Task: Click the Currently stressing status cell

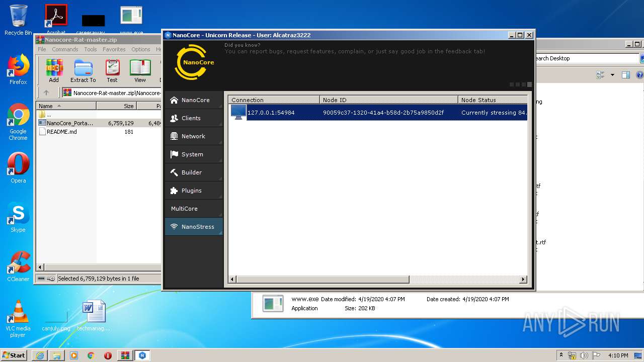Action: (494, 113)
